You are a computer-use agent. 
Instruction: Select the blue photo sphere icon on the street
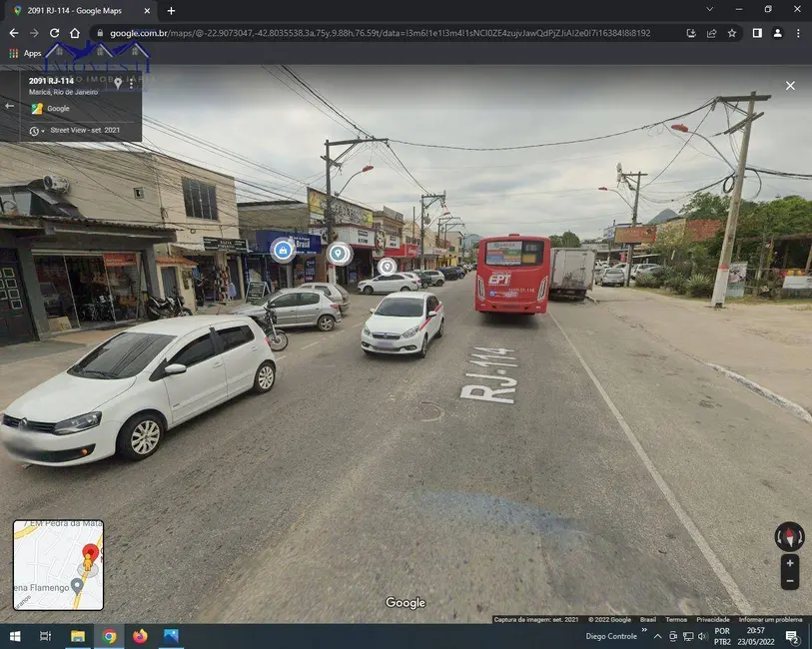pyautogui.click(x=283, y=250)
